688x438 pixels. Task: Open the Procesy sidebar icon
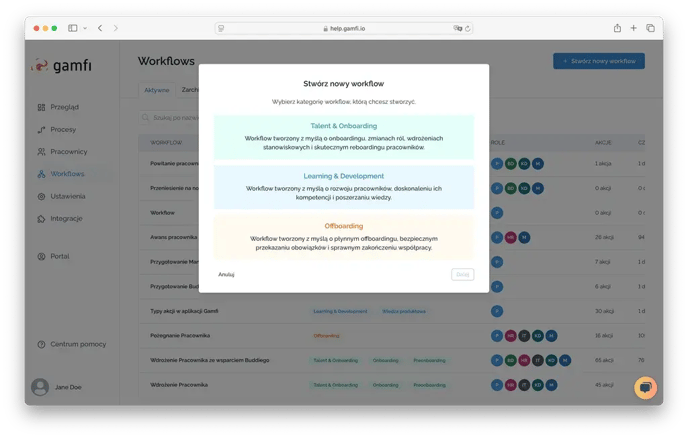[42, 129]
